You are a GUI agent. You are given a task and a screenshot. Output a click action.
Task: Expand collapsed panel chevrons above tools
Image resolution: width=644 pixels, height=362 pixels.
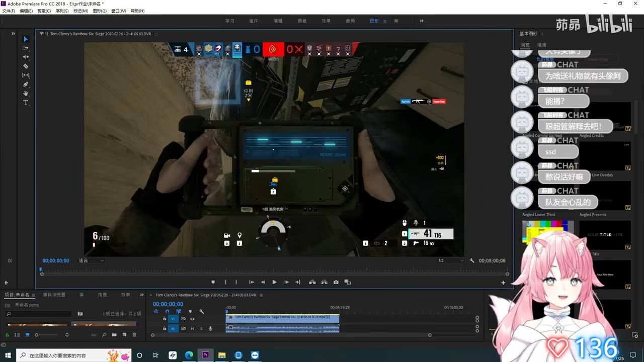(x=14, y=34)
